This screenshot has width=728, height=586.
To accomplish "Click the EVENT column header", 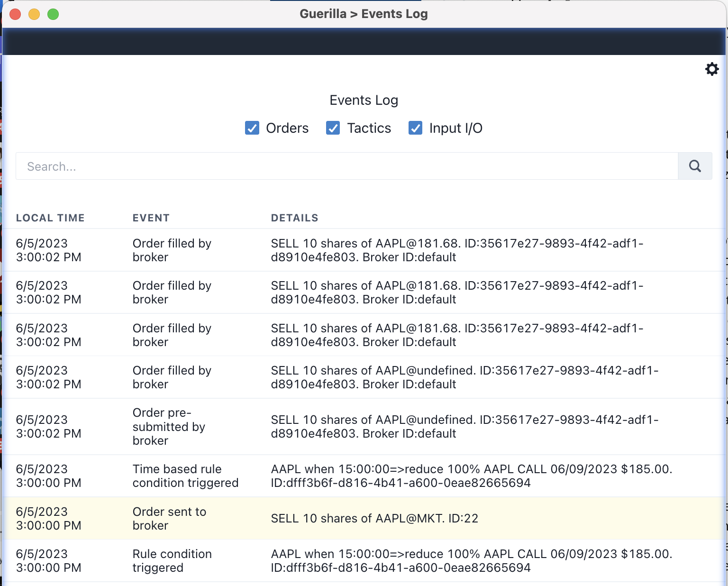I will pos(151,218).
